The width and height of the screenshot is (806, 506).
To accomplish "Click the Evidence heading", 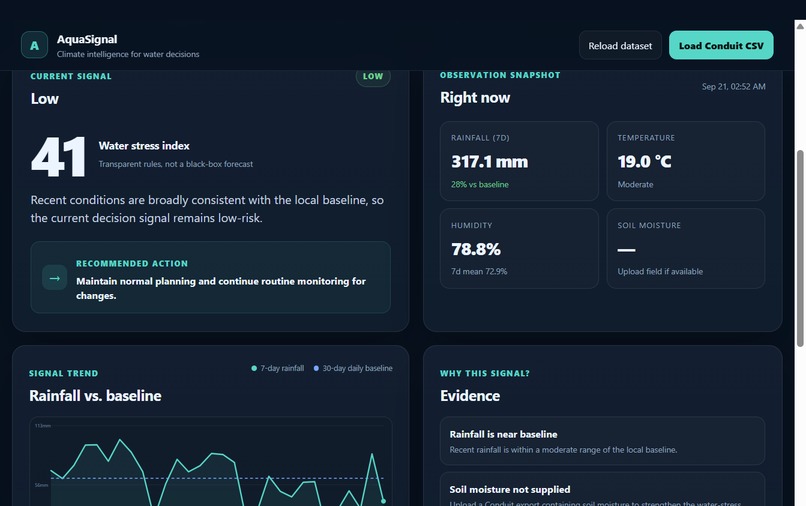I will 470,396.
